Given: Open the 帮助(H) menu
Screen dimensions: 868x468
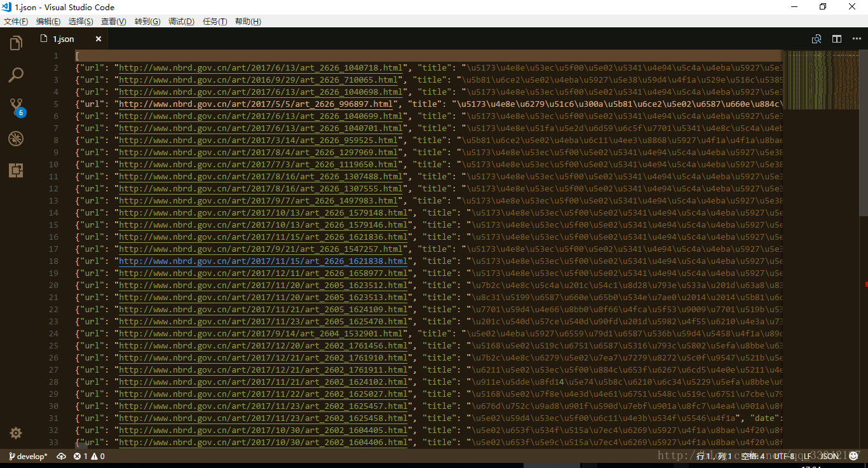Looking at the screenshot, I should tap(248, 21).
